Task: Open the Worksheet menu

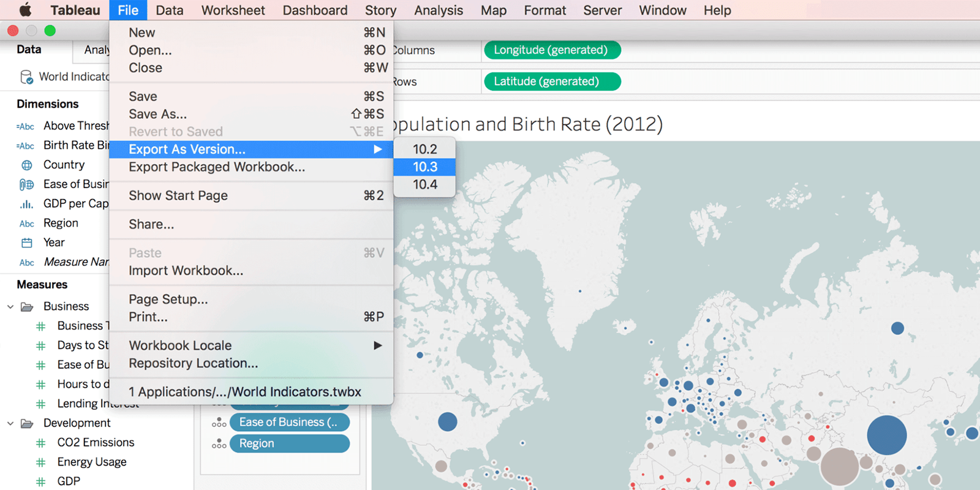Action: point(233,10)
